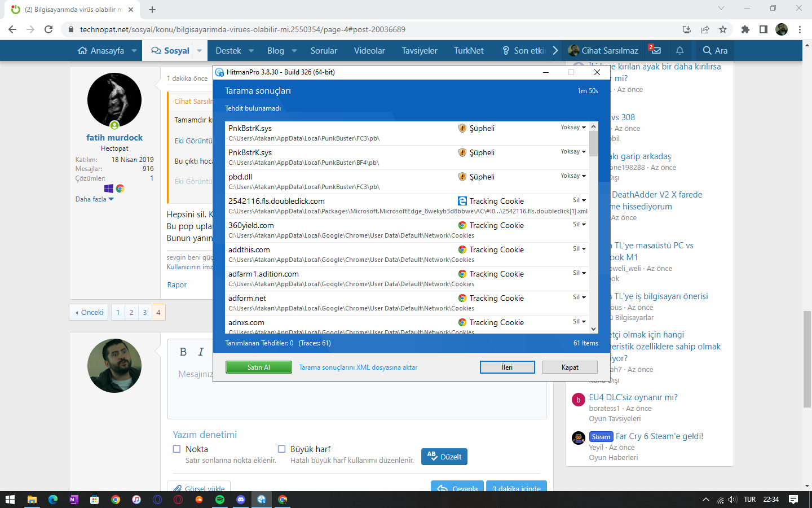Open the Videolar navigation item

click(369, 51)
